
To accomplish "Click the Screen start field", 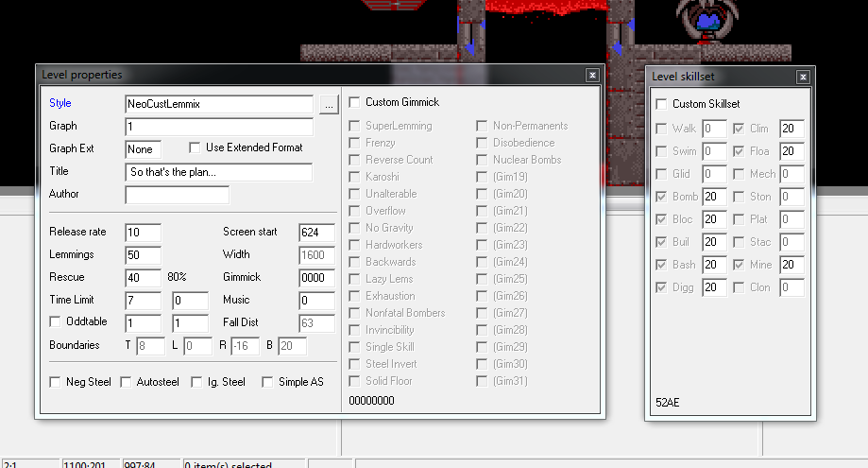I will click(x=316, y=233).
